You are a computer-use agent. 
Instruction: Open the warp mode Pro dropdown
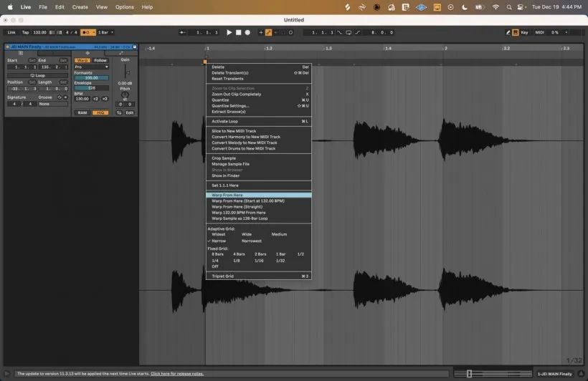pyautogui.click(x=92, y=67)
